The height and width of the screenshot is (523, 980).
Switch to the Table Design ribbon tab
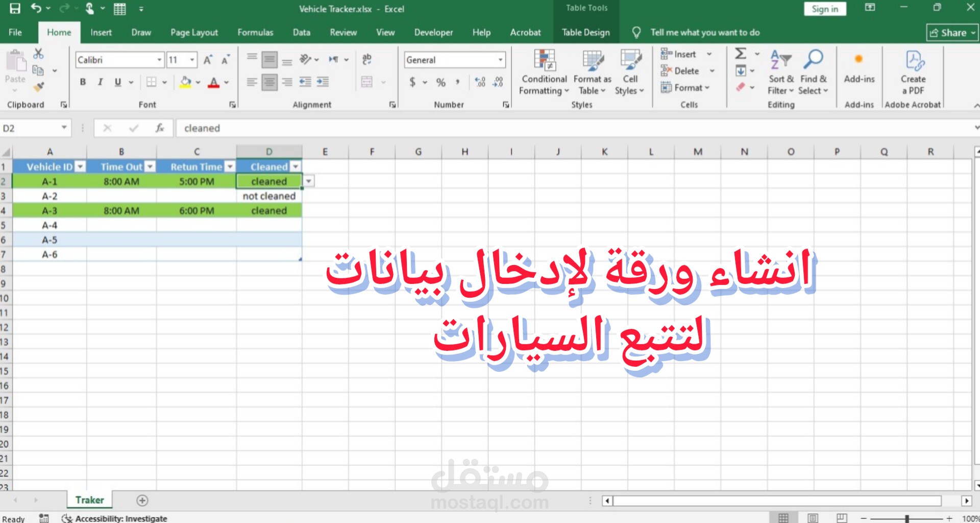pos(585,32)
